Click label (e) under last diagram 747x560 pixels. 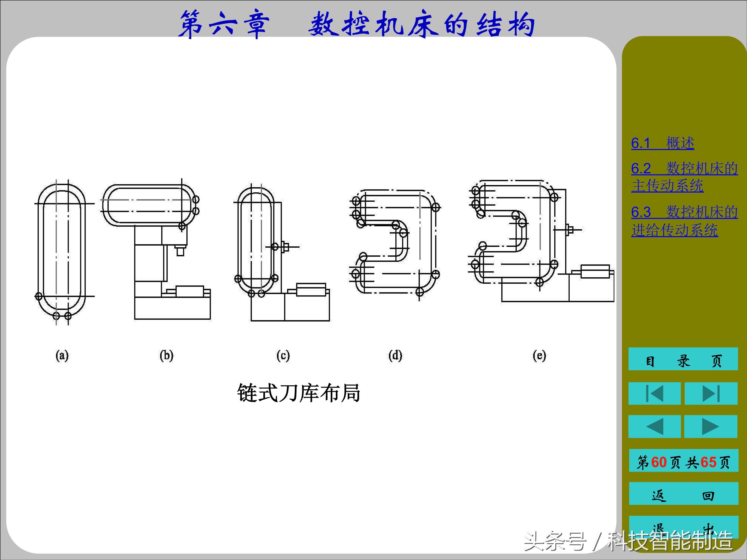coord(539,355)
